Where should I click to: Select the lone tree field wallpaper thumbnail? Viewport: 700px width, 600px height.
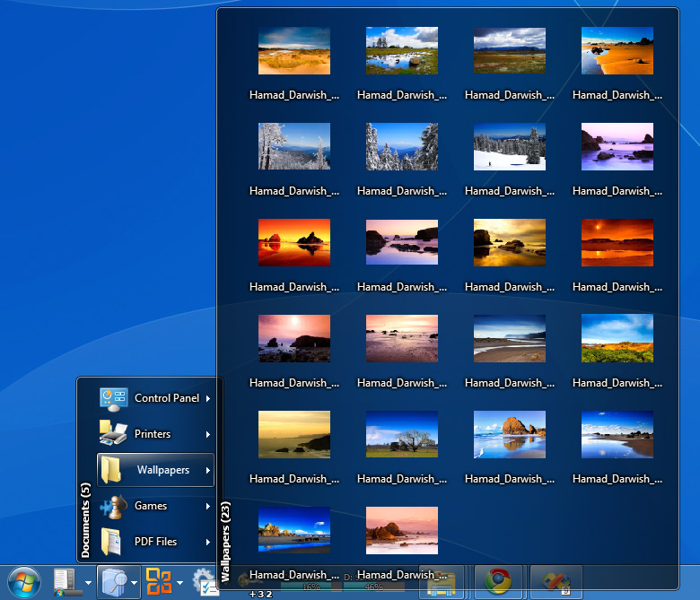pos(402,434)
